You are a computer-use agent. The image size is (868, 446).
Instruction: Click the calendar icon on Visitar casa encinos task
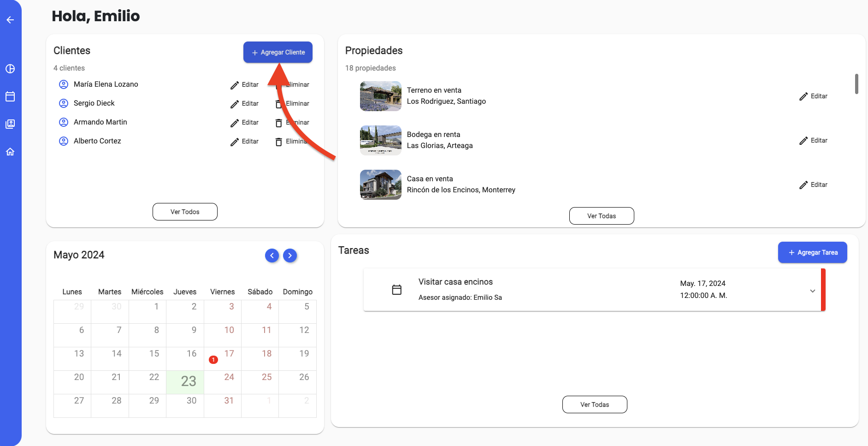click(x=396, y=290)
